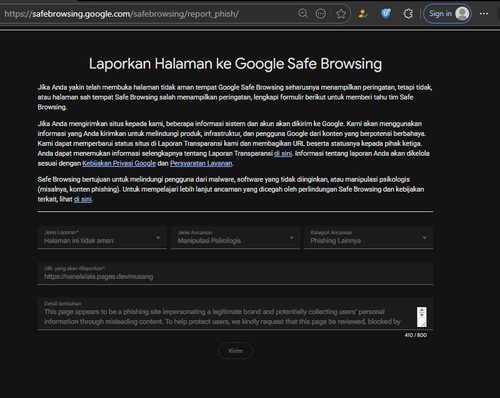Add page to favorites with star icon

click(x=341, y=14)
